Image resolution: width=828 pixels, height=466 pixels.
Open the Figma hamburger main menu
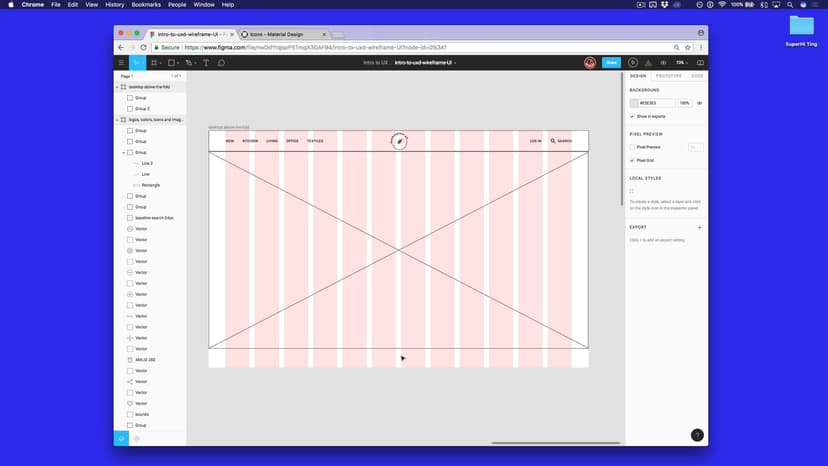[122, 63]
